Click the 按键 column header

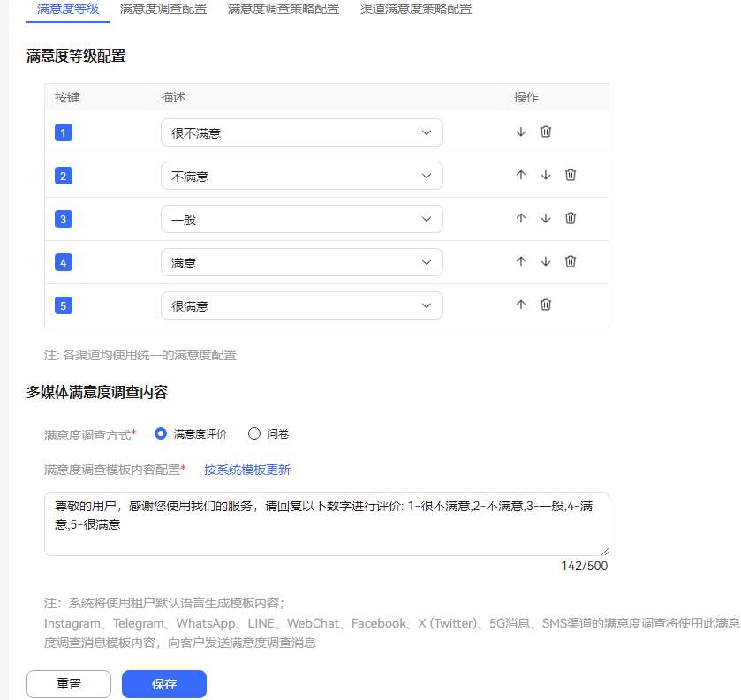pos(67,97)
